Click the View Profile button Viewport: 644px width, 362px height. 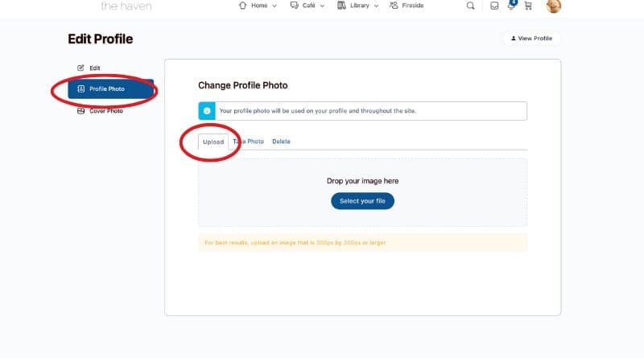click(x=531, y=39)
